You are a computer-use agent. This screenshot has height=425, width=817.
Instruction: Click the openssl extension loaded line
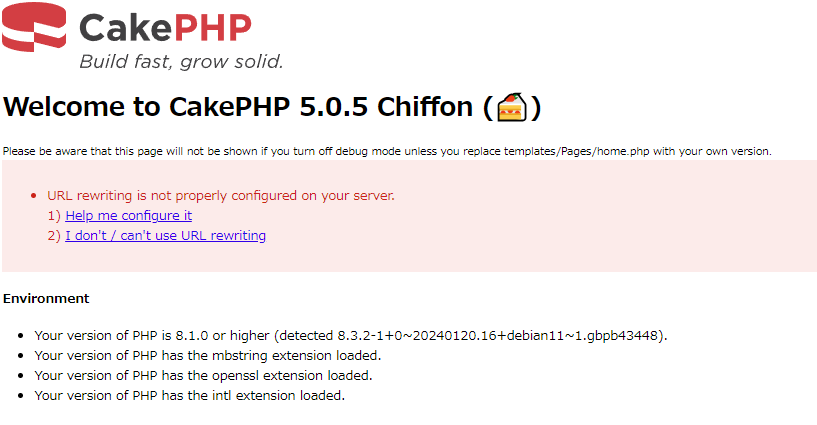(203, 375)
